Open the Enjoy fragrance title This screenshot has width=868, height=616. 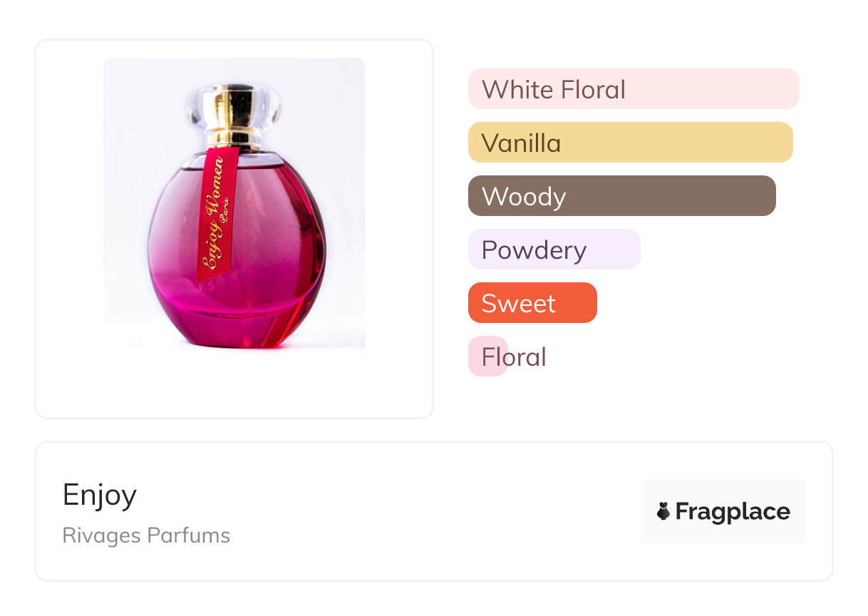tap(99, 495)
